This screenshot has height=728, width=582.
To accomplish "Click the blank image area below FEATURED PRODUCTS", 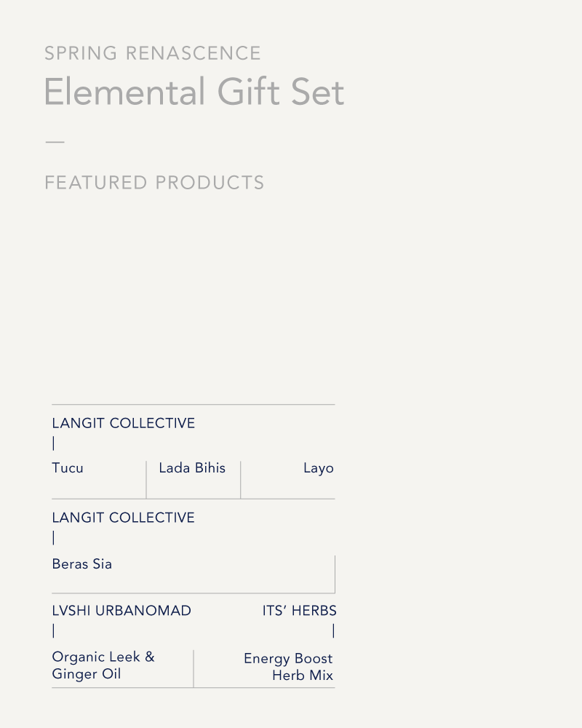I will (x=193, y=297).
